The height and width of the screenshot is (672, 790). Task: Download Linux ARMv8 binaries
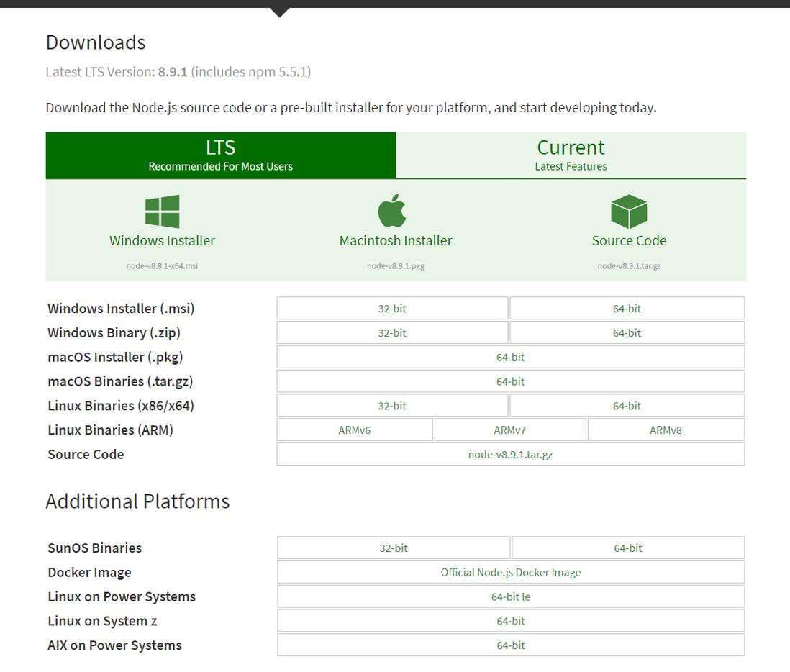pos(666,430)
